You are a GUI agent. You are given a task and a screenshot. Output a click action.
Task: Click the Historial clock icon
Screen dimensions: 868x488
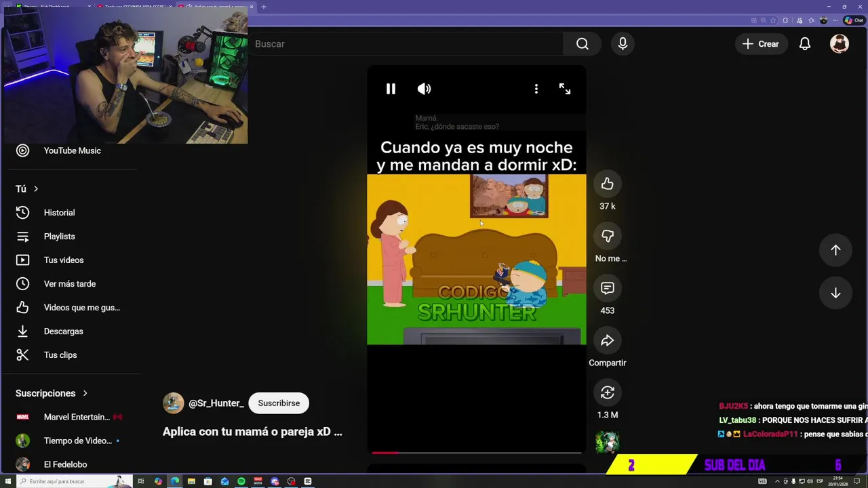click(22, 213)
